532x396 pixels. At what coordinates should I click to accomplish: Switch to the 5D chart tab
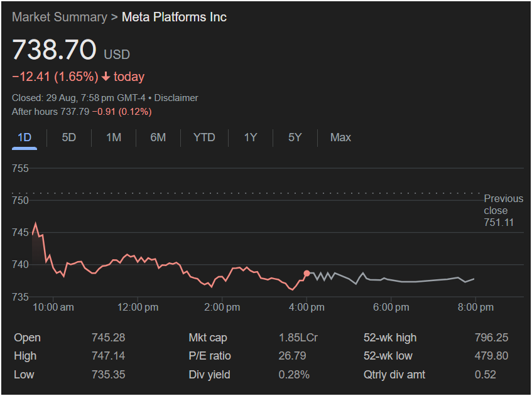coord(69,137)
